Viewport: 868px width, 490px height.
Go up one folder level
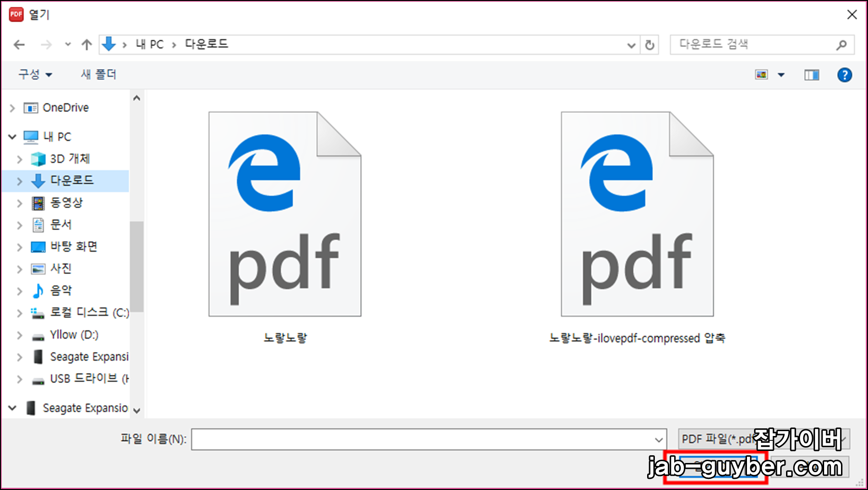(x=87, y=45)
